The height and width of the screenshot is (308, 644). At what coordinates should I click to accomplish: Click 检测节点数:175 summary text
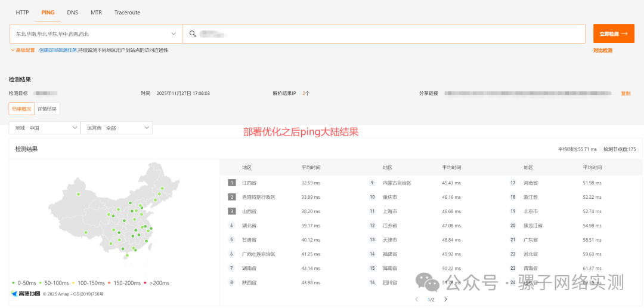tap(620, 149)
